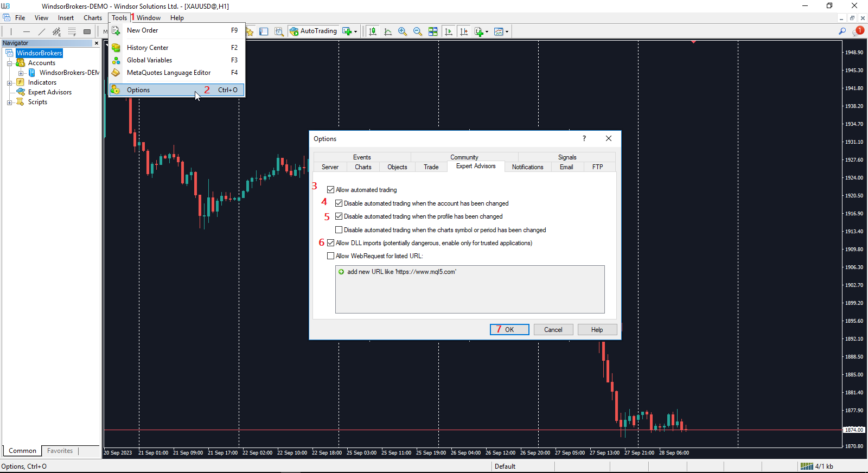
Task: Switch to the Trade tab in Options
Action: click(x=431, y=167)
